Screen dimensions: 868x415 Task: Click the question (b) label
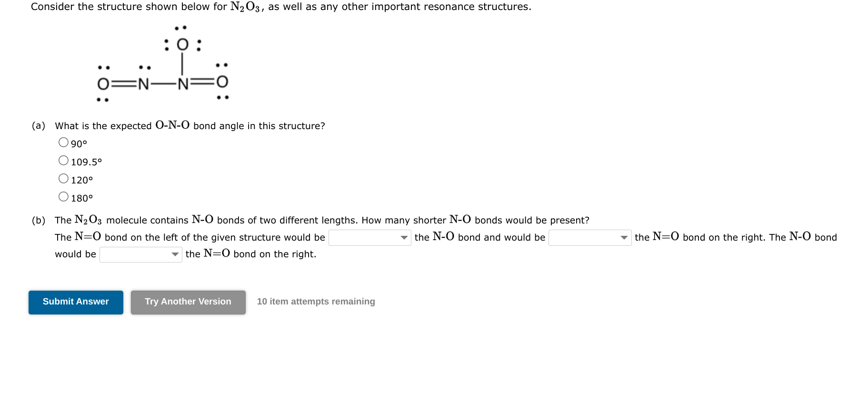pos(38,220)
